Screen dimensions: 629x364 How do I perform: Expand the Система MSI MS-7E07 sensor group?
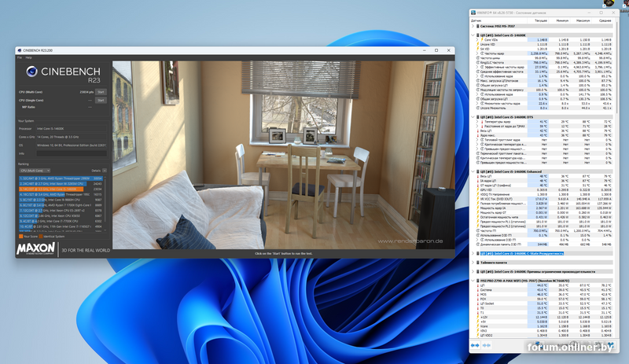tap(473, 27)
